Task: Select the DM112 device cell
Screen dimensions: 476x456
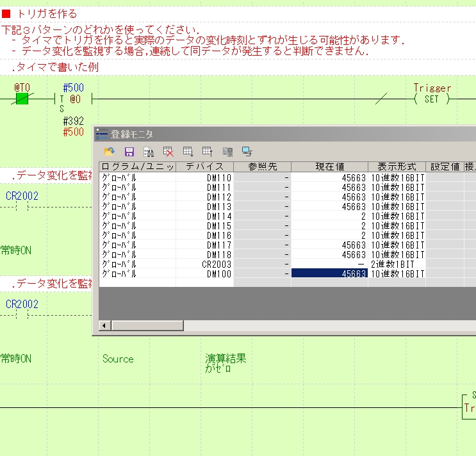Action: [x=204, y=197]
